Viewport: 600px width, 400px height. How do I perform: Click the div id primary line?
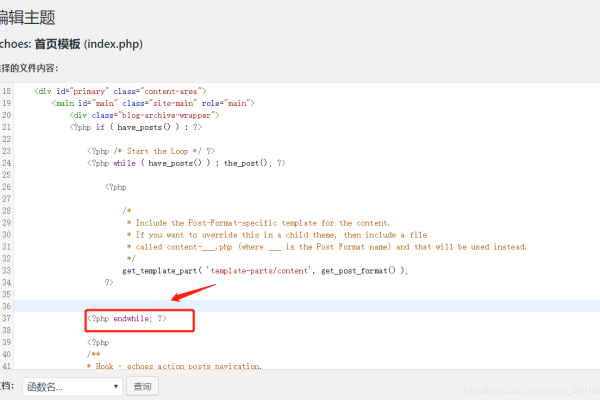[x=104, y=90]
